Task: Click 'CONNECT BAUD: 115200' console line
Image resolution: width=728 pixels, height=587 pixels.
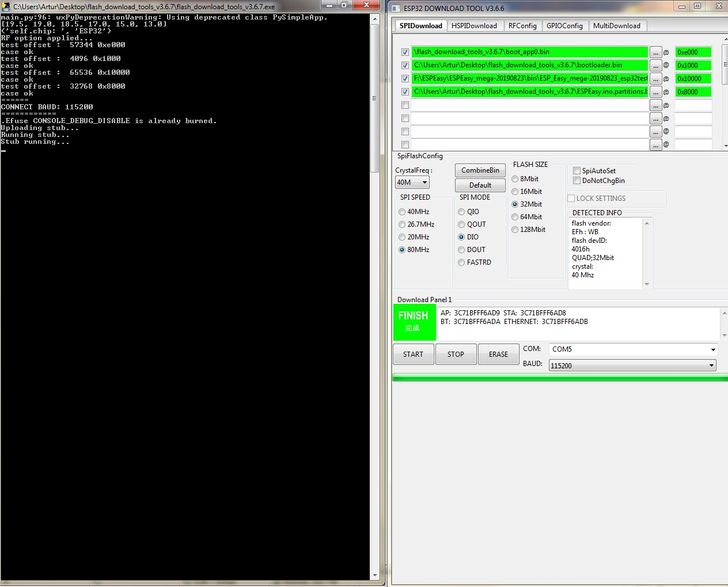Action: (47, 107)
